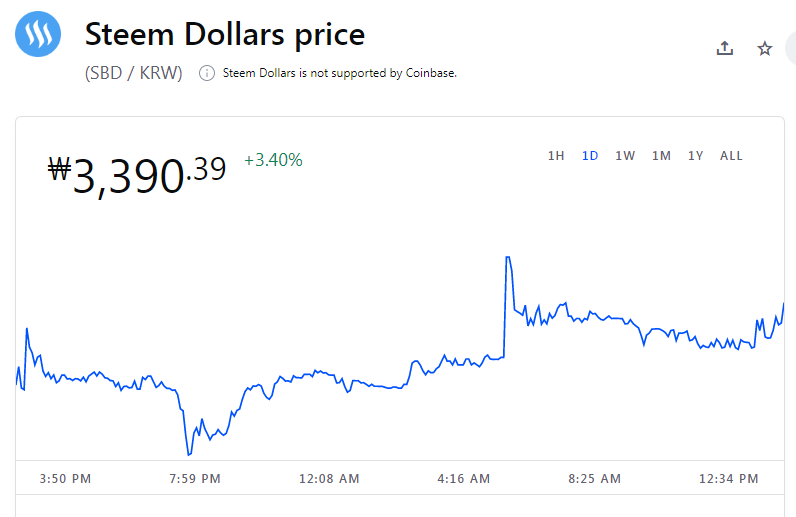
Task: Click the (SBD / KRW) pair label
Action: (x=134, y=73)
